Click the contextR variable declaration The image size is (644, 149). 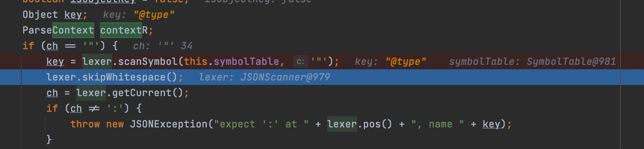[x=124, y=30]
